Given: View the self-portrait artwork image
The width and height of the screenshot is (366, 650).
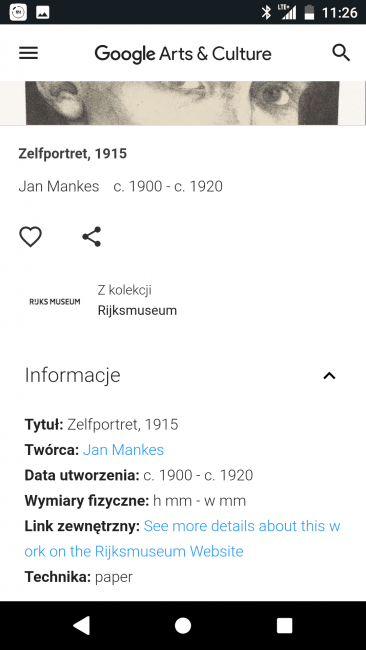Looking at the screenshot, I should click(182, 103).
